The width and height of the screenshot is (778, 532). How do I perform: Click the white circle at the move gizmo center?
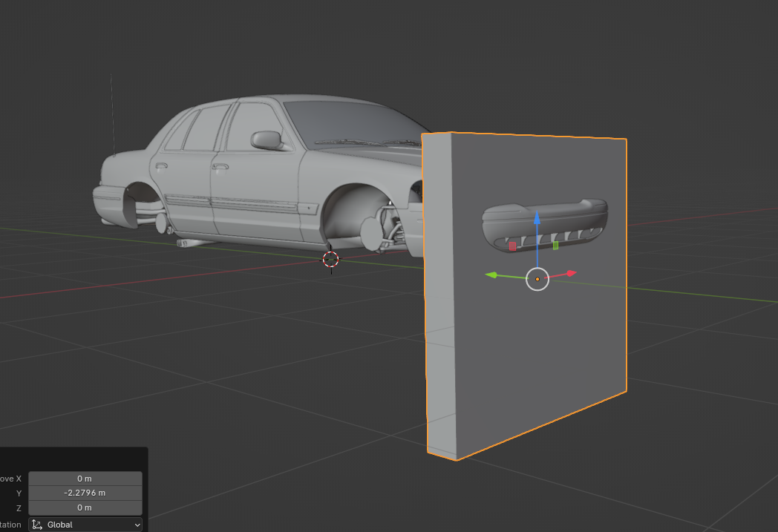pyautogui.click(x=537, y=279)
